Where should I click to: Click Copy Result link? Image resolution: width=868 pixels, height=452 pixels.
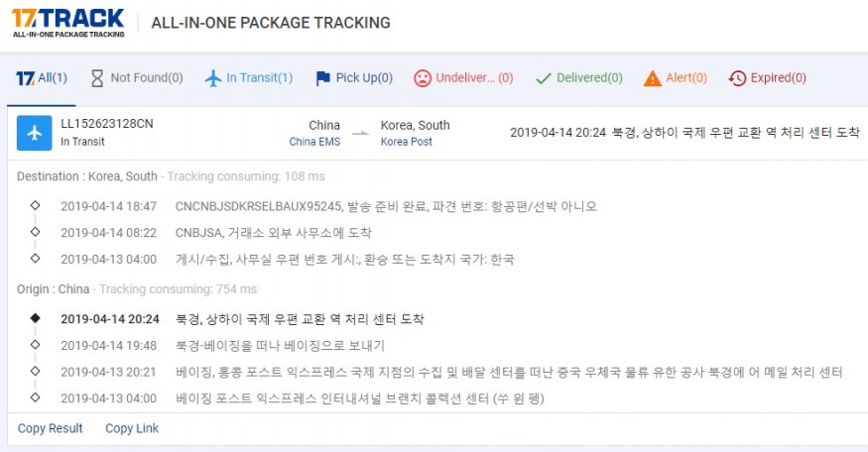point(50,428)
